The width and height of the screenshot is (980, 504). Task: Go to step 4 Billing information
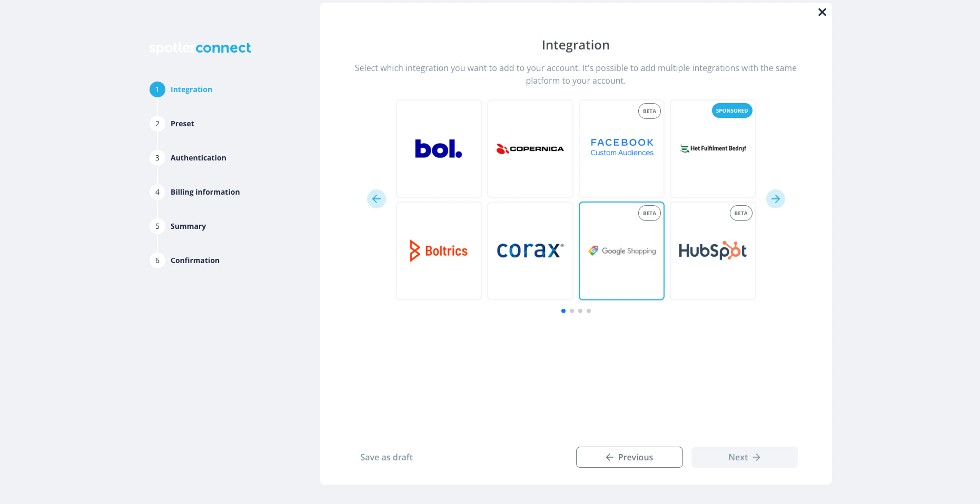(205, 192)
